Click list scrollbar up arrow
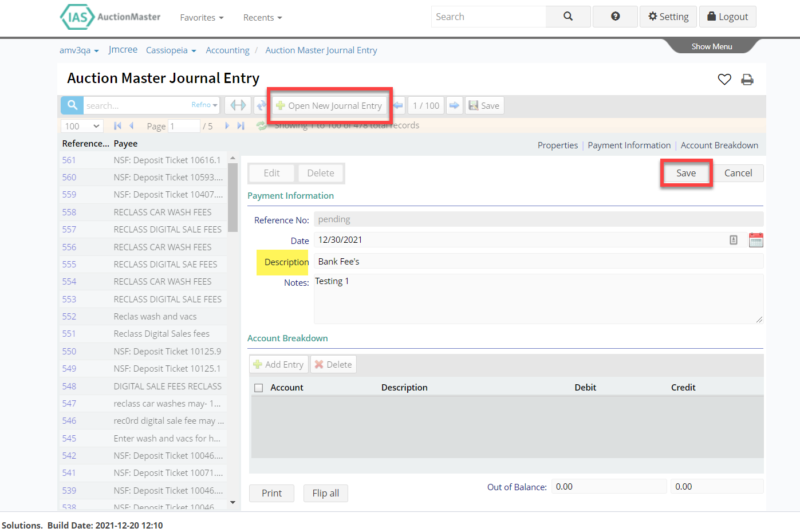Image resolution: width=800 pixels, height=532 pixels. point(232,157)
